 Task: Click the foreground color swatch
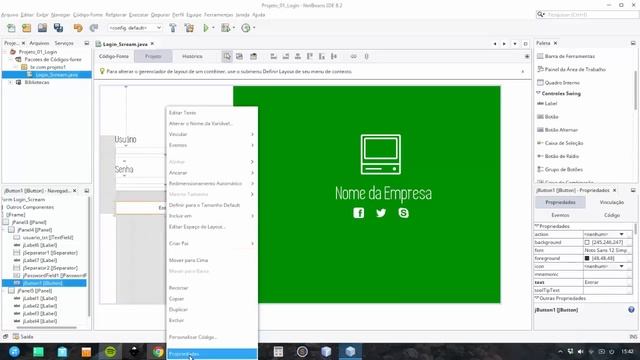pos(587,258)
